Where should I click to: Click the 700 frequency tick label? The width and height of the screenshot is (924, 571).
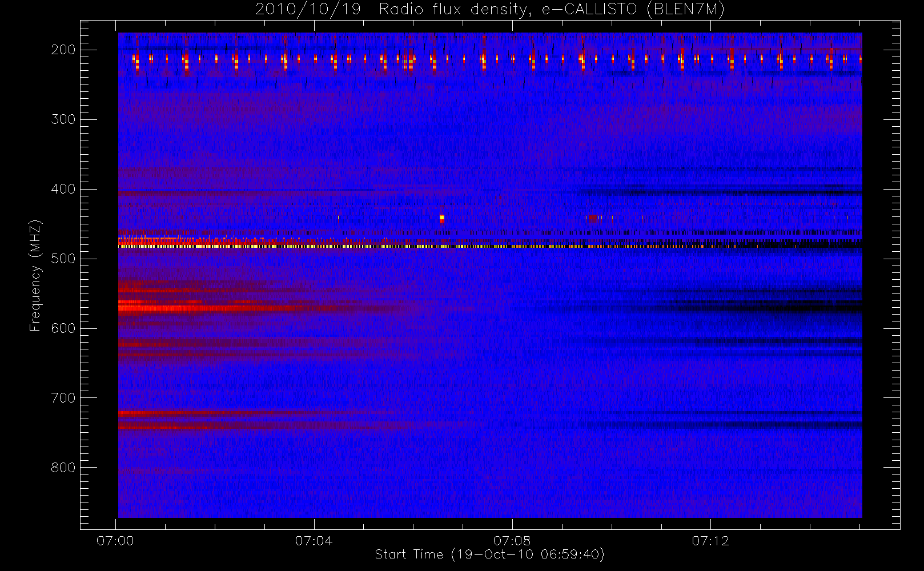(63, 398)
